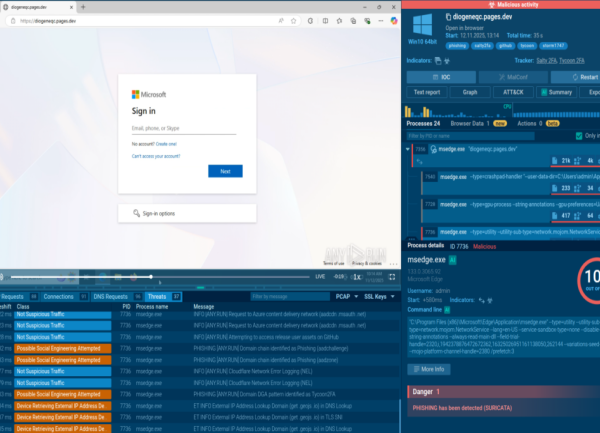Click the Restart button
Viewport: 600px width, 433px height.
point(576,77)
